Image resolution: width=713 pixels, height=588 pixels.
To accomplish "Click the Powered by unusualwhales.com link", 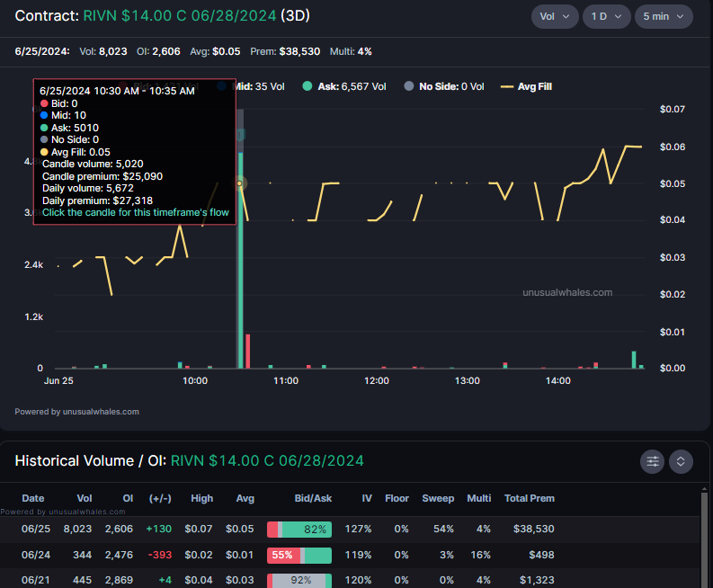I will click(76, 412).
